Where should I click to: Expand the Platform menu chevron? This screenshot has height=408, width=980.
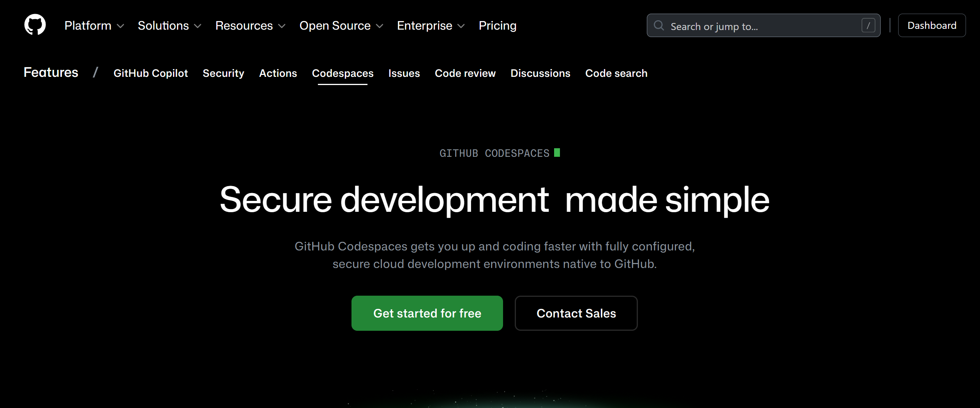[120, 26]
